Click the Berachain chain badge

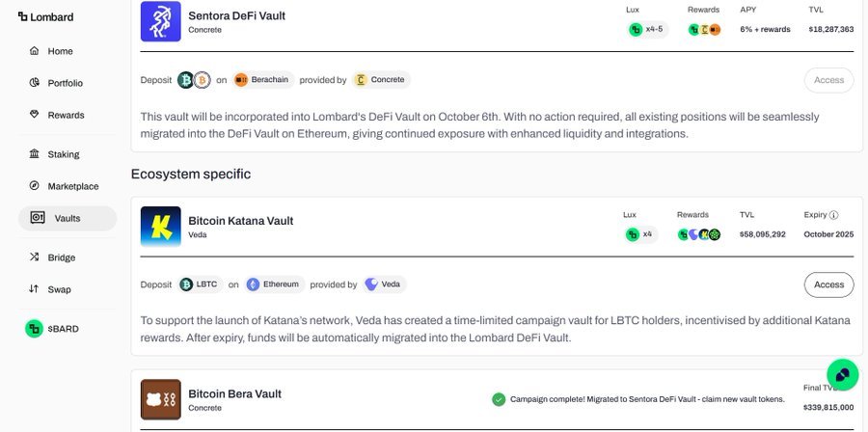pos(261,80)
